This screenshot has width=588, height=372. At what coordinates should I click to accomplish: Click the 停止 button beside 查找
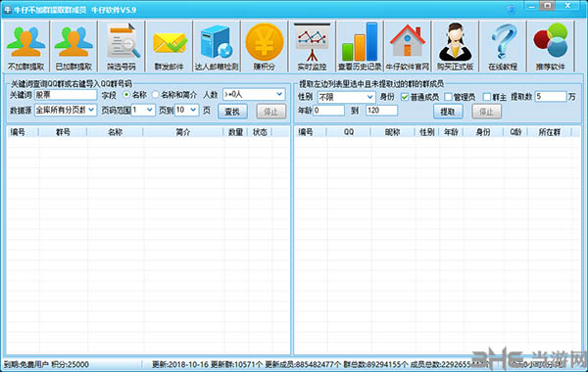coord(271,112)
